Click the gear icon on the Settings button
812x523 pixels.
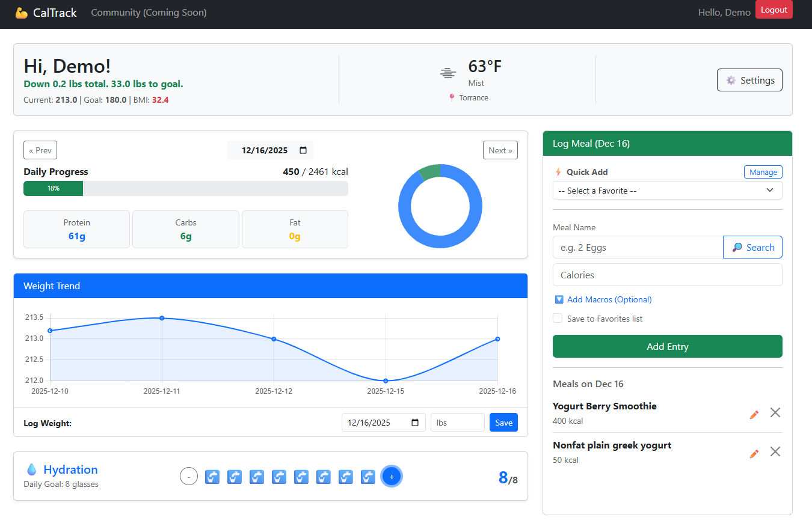[731, 79]
